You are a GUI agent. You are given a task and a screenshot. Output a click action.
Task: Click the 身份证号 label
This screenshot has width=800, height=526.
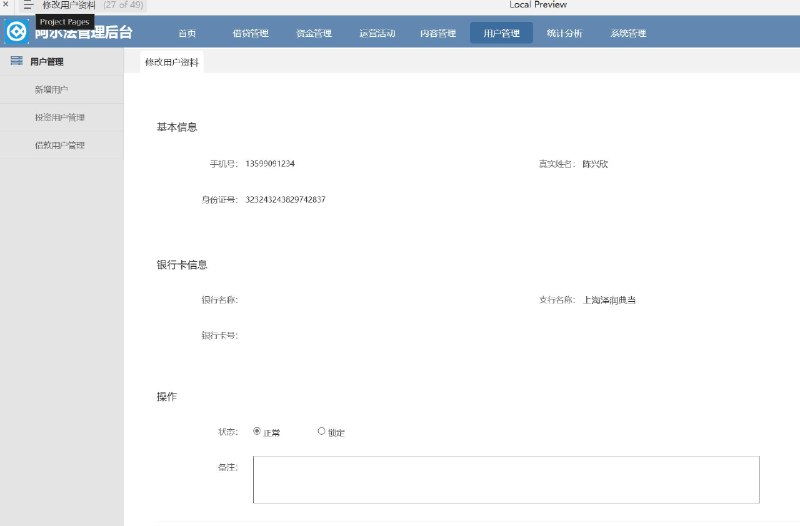point(219,199)
